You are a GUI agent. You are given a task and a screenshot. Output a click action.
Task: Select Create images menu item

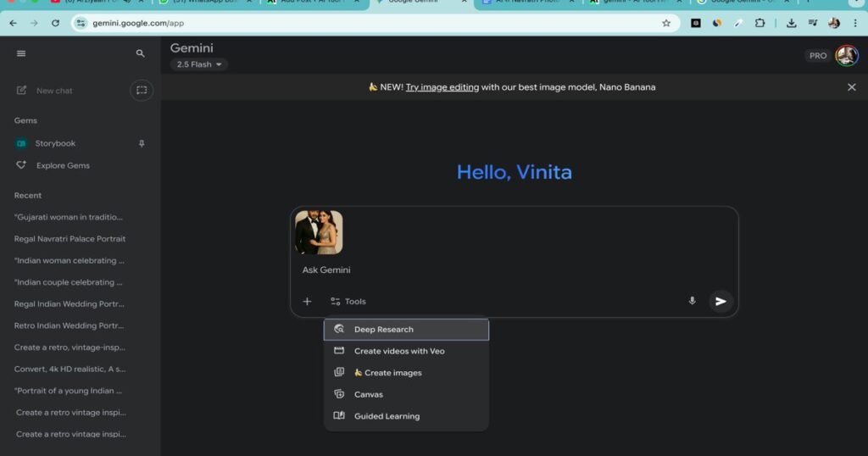pos(406,372)
